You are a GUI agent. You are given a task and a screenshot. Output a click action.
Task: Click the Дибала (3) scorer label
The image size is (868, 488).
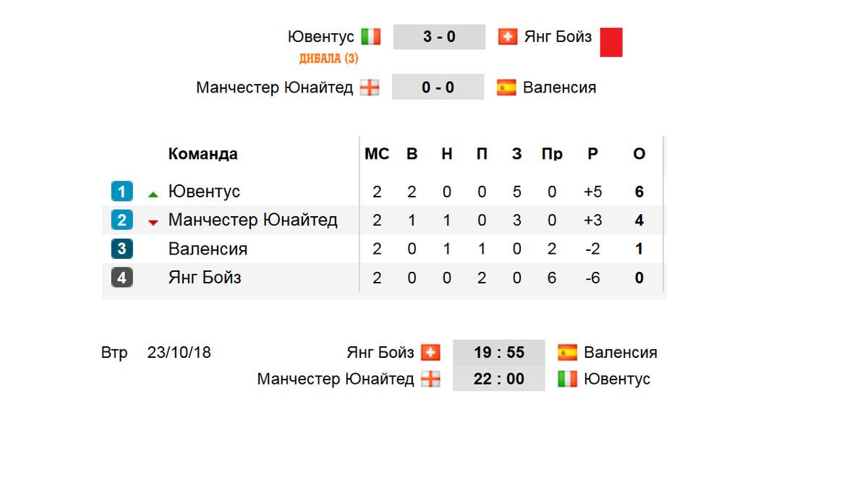click(328, 59)
